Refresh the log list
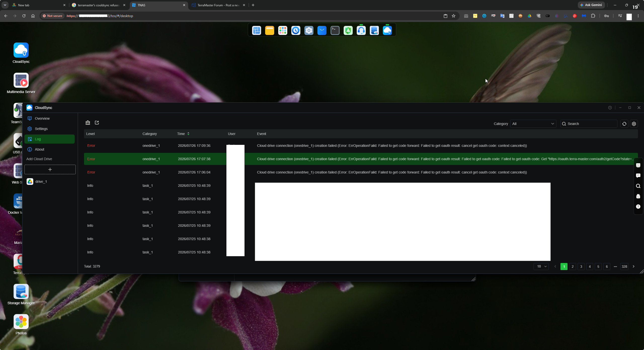Image resolution: width=644 pixels, height=350 pixels. pos(624,124)
